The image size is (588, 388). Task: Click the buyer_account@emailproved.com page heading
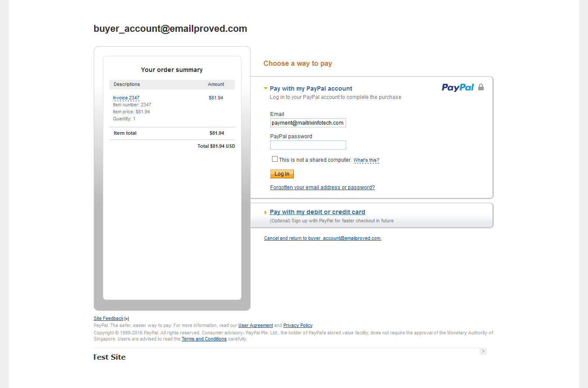[x=170, y=29]
